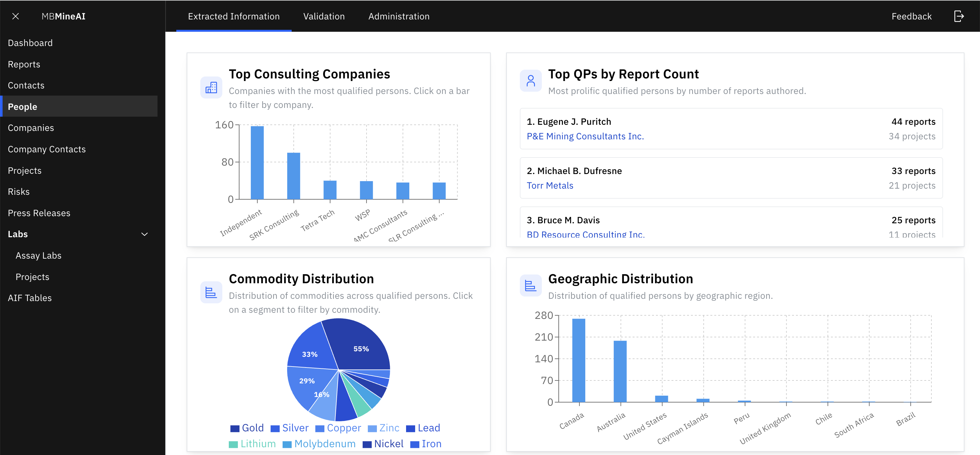
Task: Toggle the Copper series in the commodity legend
Action: pos(344,427)
